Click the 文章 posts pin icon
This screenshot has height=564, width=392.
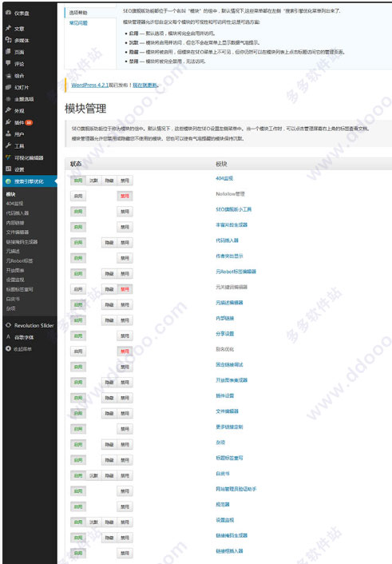click(x=8, y=28)
